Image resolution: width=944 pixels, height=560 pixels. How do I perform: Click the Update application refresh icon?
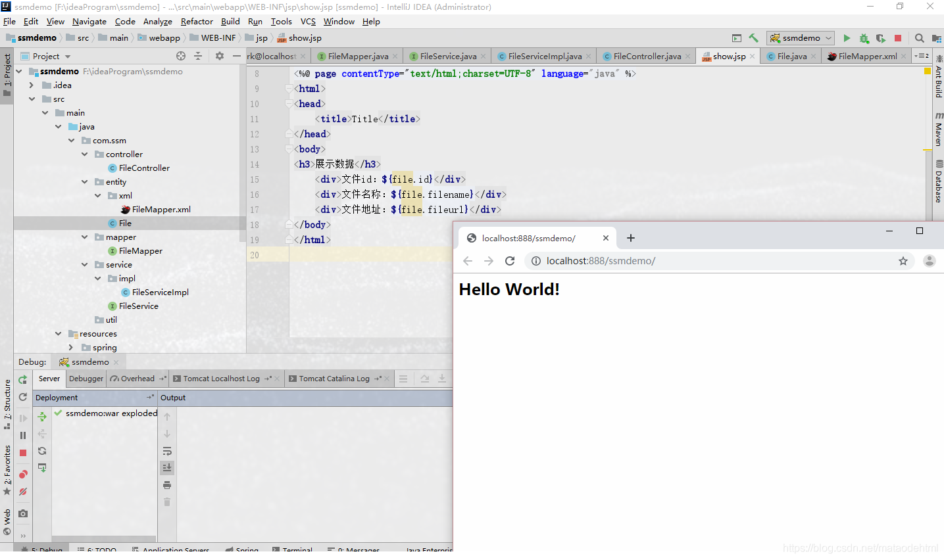23,397
